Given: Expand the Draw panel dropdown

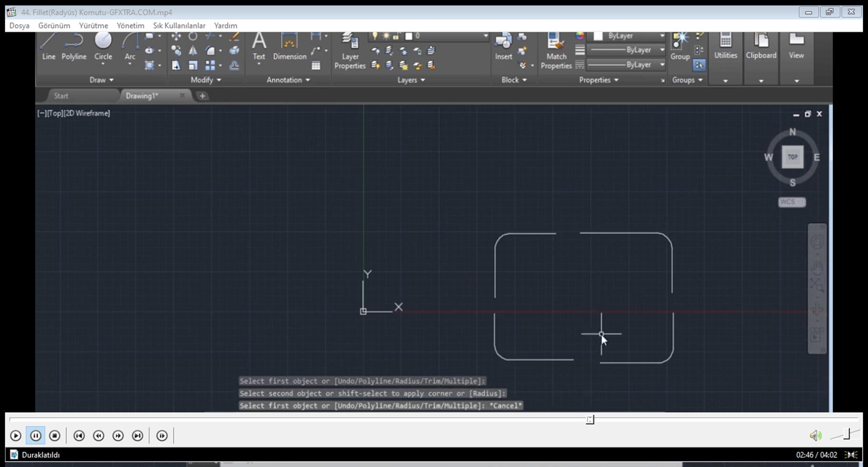Looking at the screenshot, I should 102,80.
